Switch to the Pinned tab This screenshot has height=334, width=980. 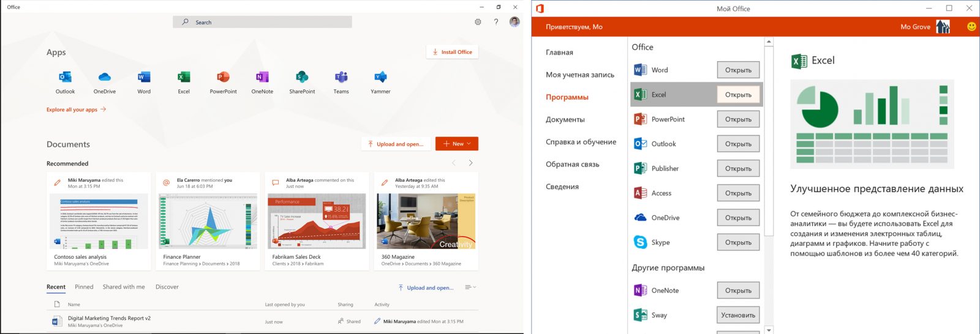pyautogui.click(x=84, y=287)
